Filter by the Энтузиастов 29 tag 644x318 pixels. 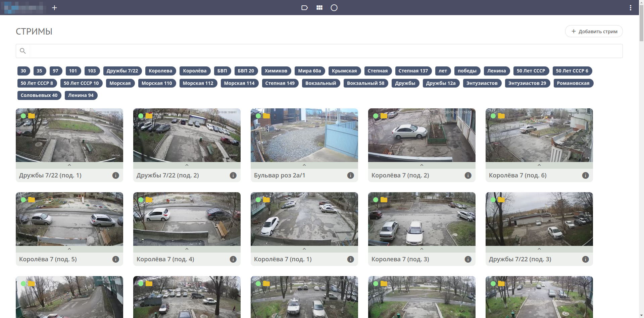click(x=527, y=83)
